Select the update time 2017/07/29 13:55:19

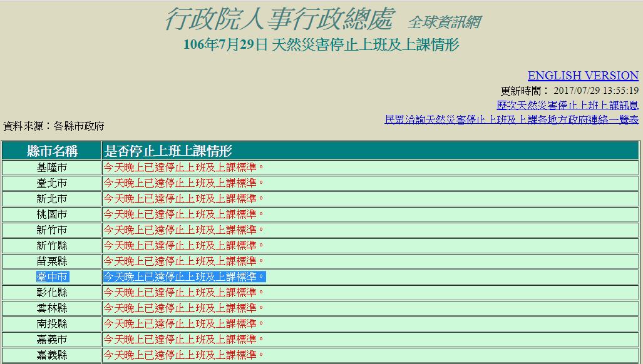pyautogui.click(x=596, y=91)
